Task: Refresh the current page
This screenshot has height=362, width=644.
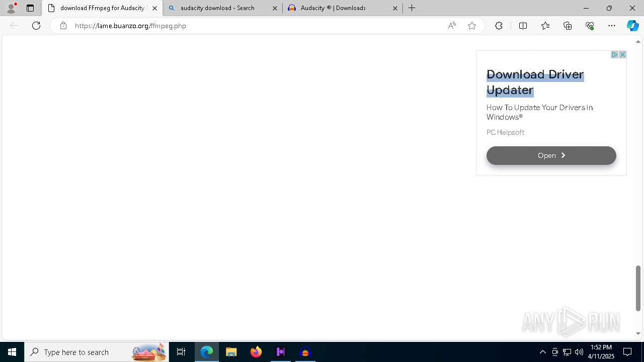Action: pyautogui.click(x=36, y=26)
